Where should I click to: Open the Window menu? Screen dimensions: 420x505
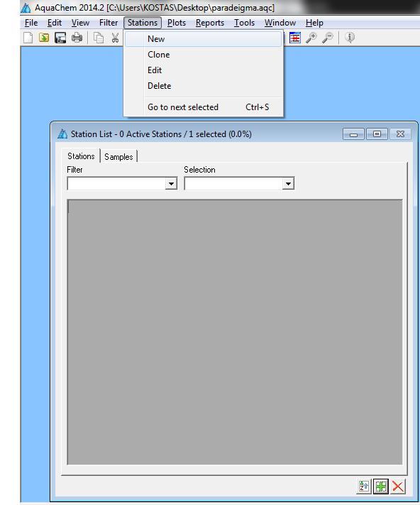[280, 23]
